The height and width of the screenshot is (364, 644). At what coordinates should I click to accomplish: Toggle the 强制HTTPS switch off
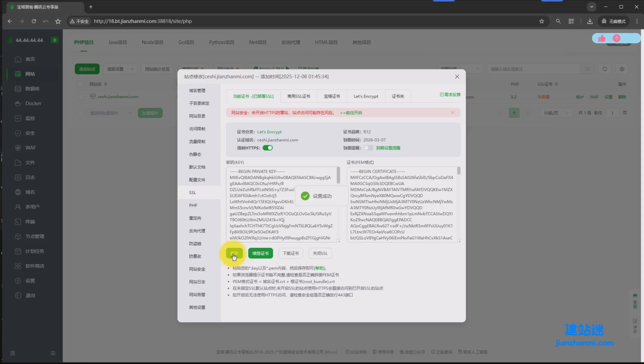point(267,148)
